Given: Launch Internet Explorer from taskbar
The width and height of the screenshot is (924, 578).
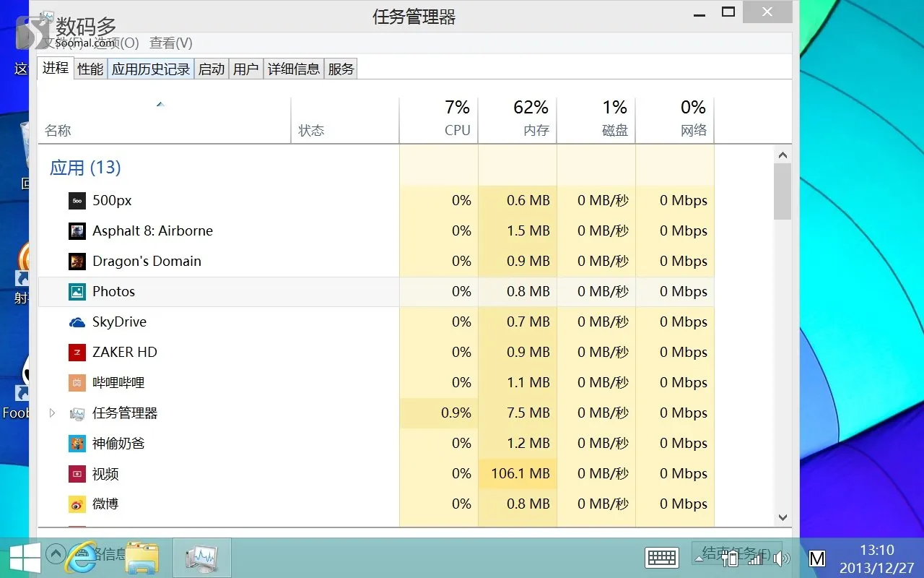Looking at the screenshot, I should coord(81,558).
